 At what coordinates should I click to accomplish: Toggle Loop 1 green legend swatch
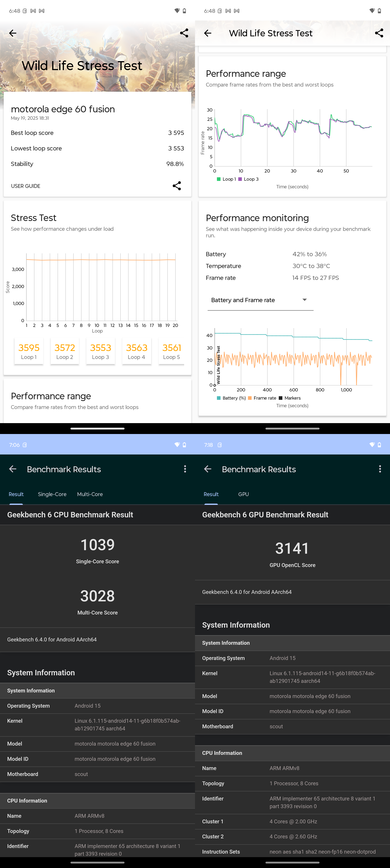[x=219, y=179]
